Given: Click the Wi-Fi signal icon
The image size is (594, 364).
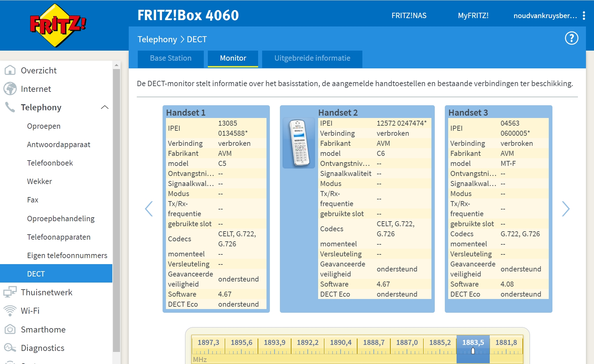Looking at the screenshot, I should pyautogui.click(x=10, y=311).
